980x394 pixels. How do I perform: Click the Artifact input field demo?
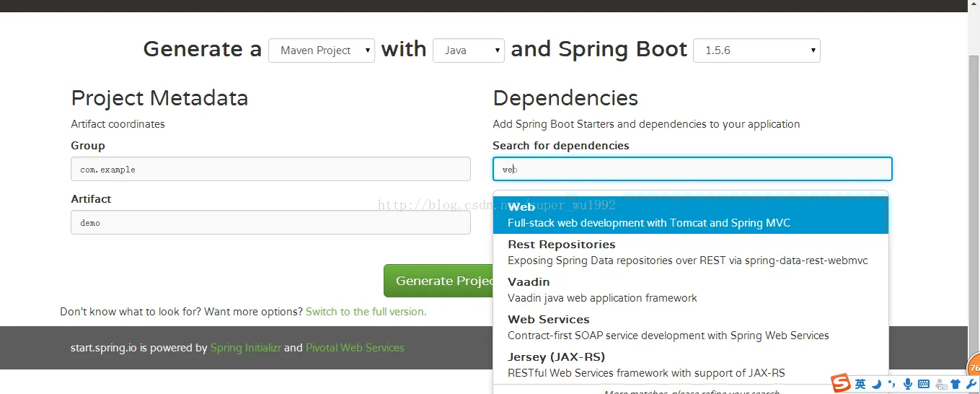click(270, 222)
